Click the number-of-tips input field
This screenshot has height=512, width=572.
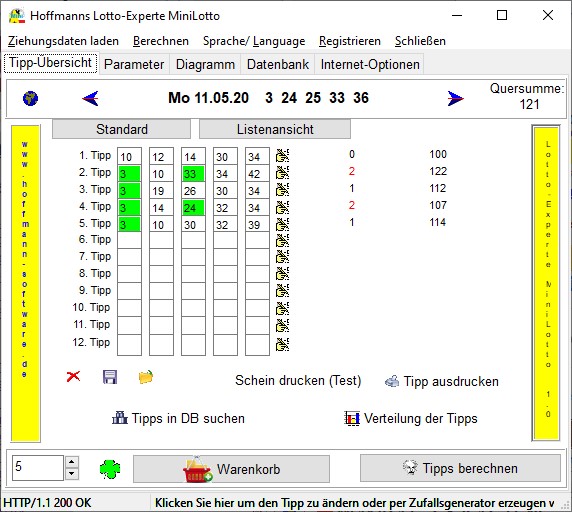click(x=38, y=468)
